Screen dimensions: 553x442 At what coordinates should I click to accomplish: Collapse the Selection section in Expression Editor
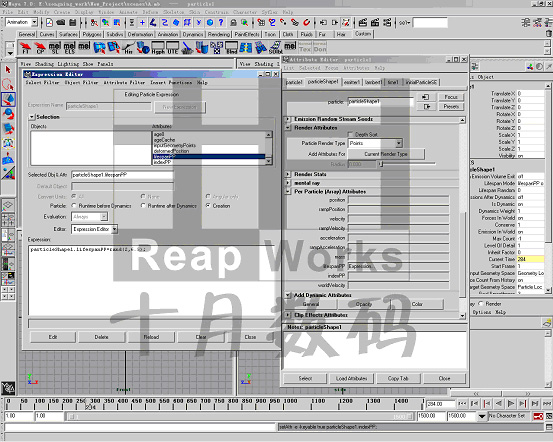[32, 117]
